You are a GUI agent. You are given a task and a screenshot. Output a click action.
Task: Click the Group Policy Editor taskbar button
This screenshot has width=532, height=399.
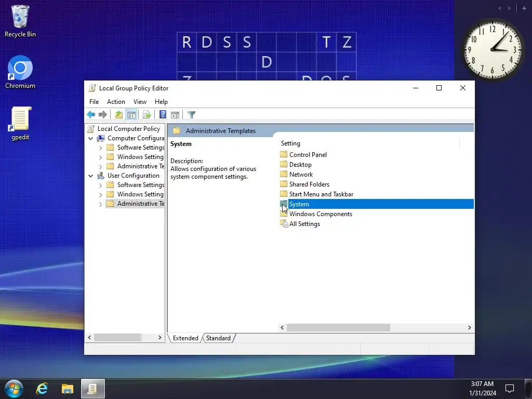92,389
